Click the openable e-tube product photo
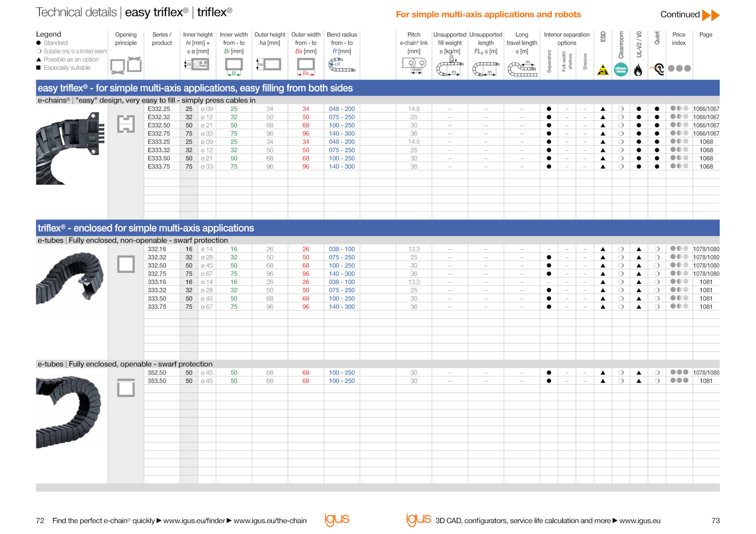This screenshot has width=756, height=534. (x=69, y=412)
